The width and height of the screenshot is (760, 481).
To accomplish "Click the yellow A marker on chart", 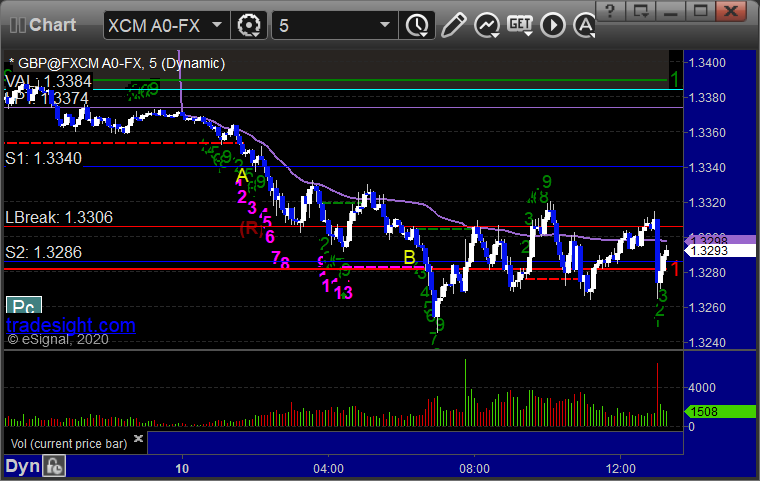I will point(242,176).
